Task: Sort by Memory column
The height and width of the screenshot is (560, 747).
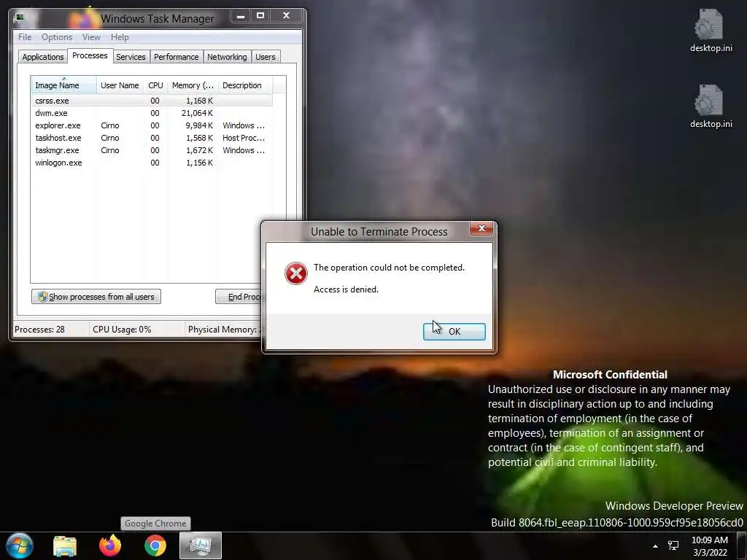Action: point(193,85)
